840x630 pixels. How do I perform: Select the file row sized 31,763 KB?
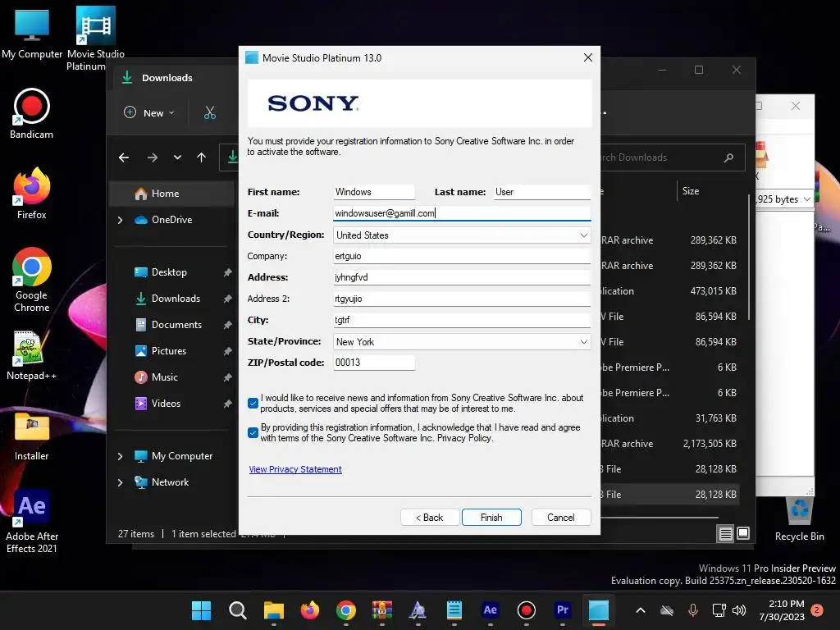point(669,418)
